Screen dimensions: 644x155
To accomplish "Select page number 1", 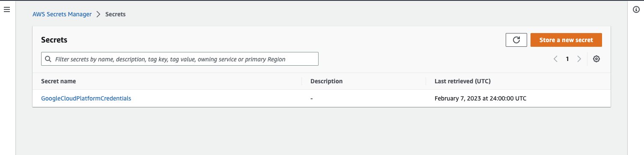I will click(567, 59).
